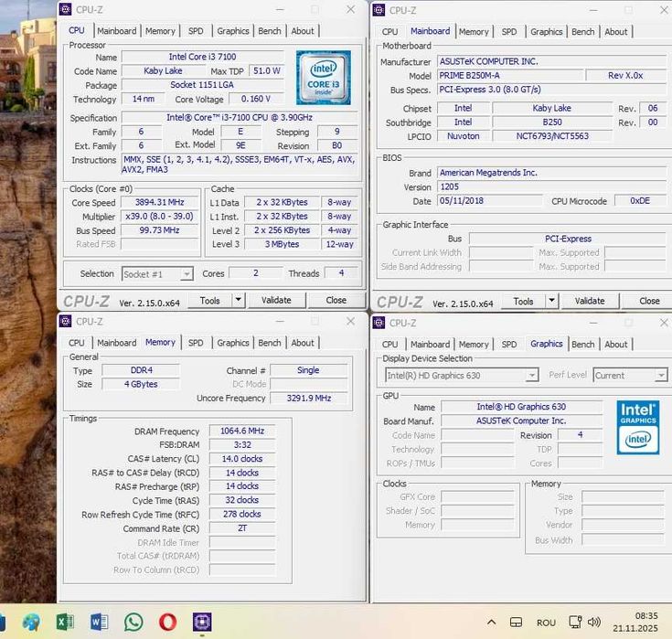Click the NCT6793/NCT5563 LPCIO field
Screen dimensions: 672x639
pyautogui.click(x=552, y=136)
